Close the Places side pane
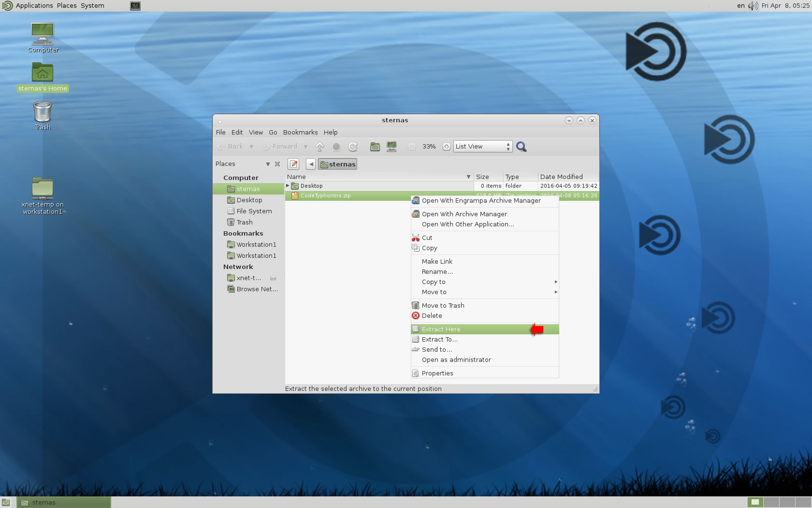Image resolution: width=812 pixels, height=508 pixels. point(277,164)
